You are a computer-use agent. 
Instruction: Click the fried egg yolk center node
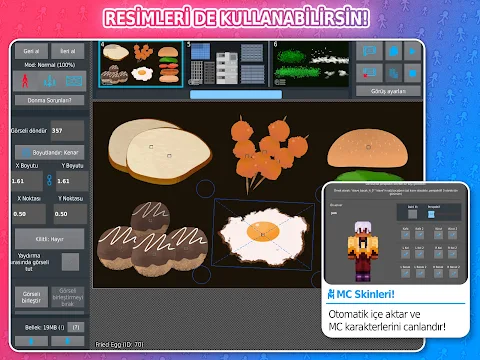pos(263,234)
